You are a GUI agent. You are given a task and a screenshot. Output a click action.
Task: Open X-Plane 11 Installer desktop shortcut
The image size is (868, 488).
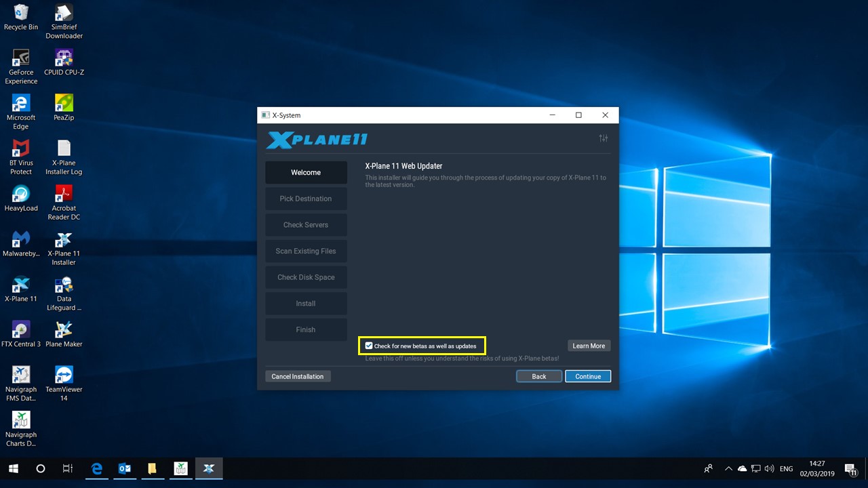pyautogui.click(x=64, y=248)
